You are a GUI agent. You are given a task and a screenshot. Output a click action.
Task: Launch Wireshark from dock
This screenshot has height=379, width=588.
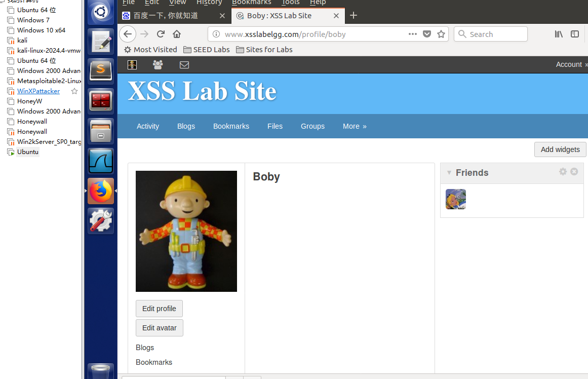pyautogui.click(x=100, y=161)
